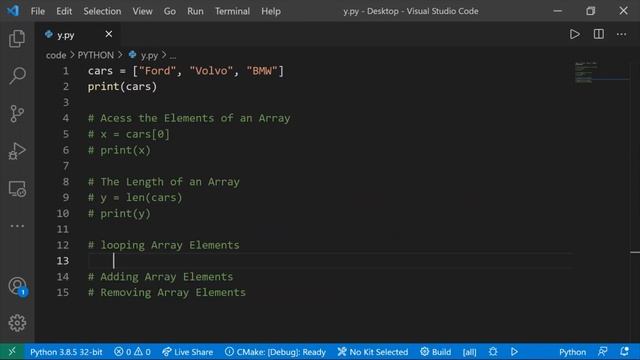640x360 pixels.
Task: Change build target [all]
Action: pos(469,352)
